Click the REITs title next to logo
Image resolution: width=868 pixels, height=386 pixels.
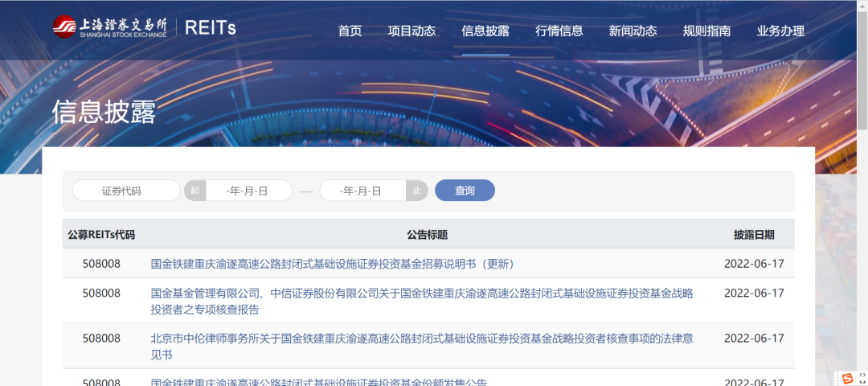tap(211, 27)
